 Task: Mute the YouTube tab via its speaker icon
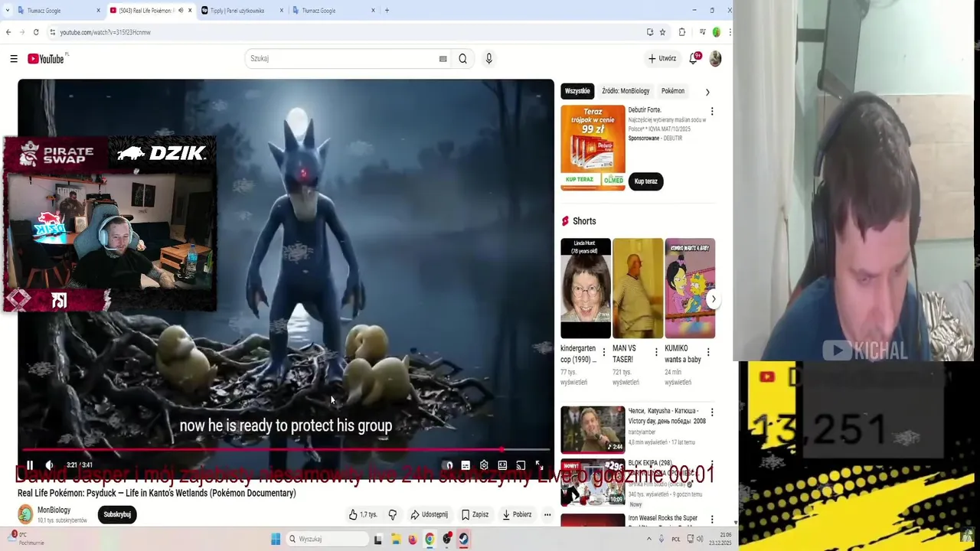click(x=180, y=11)
